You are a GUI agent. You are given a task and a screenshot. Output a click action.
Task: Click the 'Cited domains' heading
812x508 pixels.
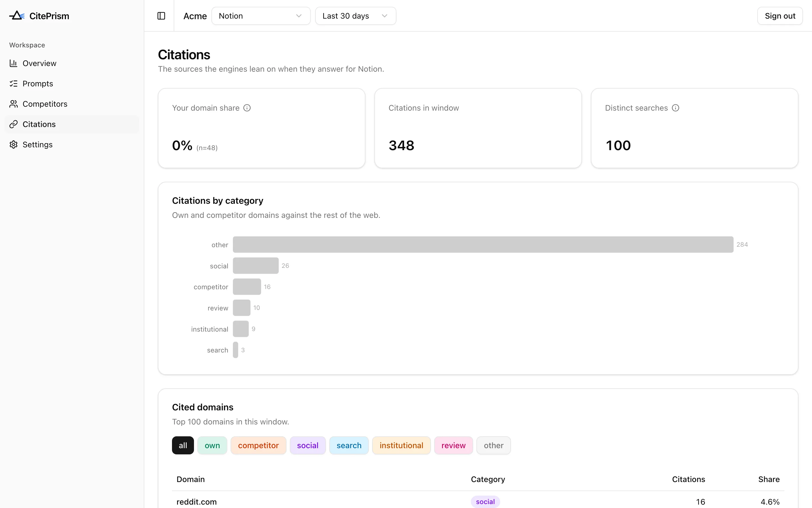[203, 407]
